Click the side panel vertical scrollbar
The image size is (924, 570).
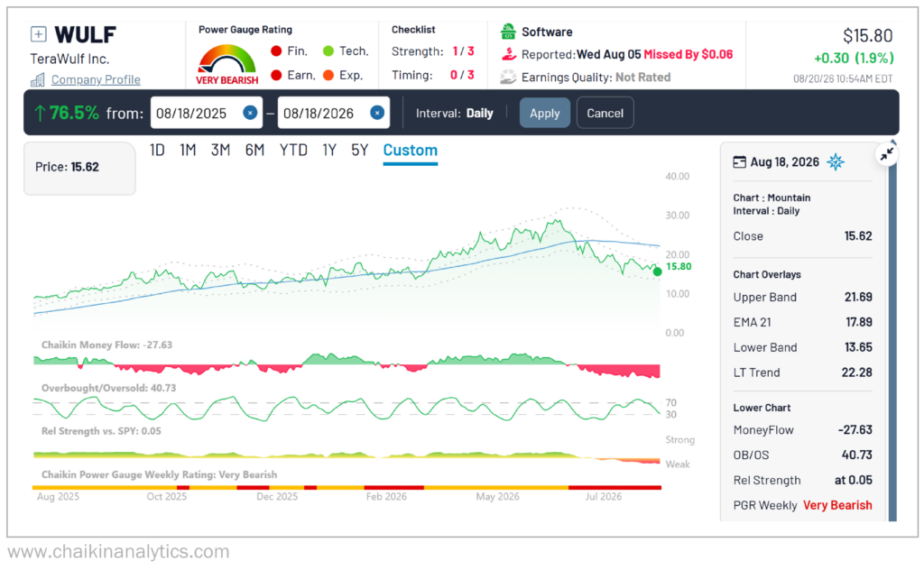click(892, 336)
